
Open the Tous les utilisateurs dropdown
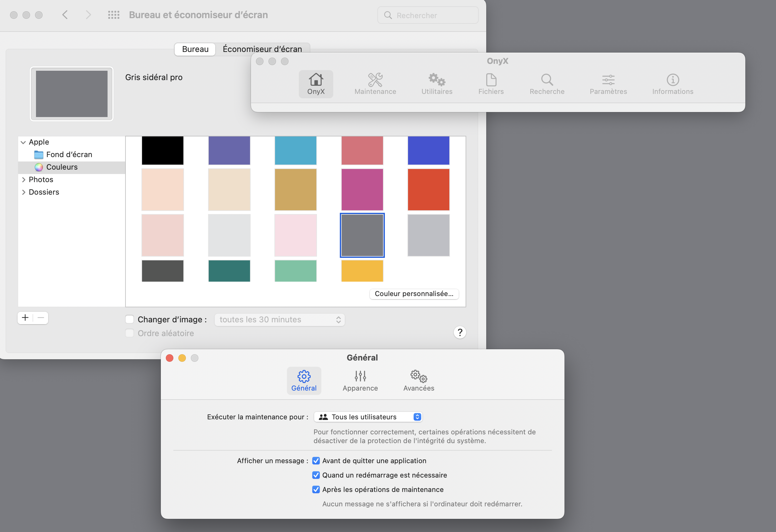[368, 417]
